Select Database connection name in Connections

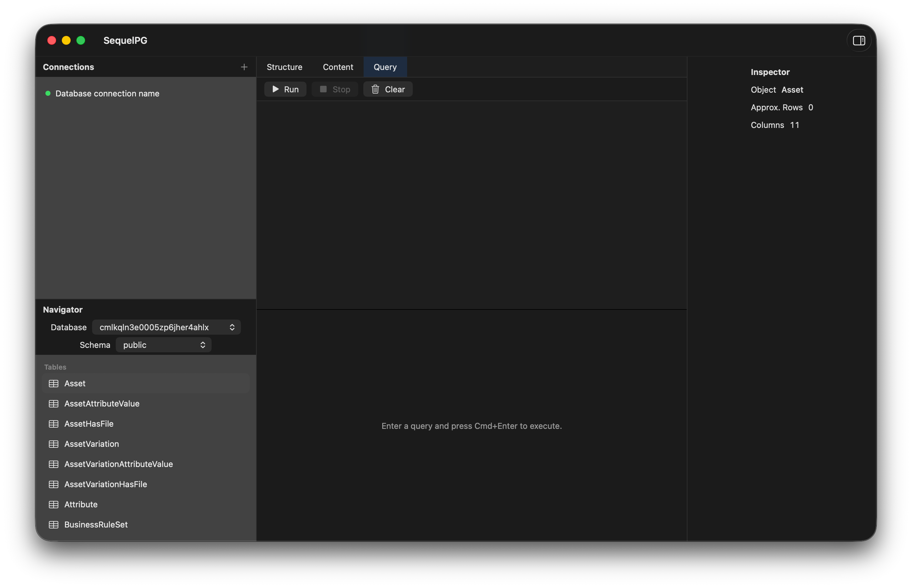pos(107,93)
